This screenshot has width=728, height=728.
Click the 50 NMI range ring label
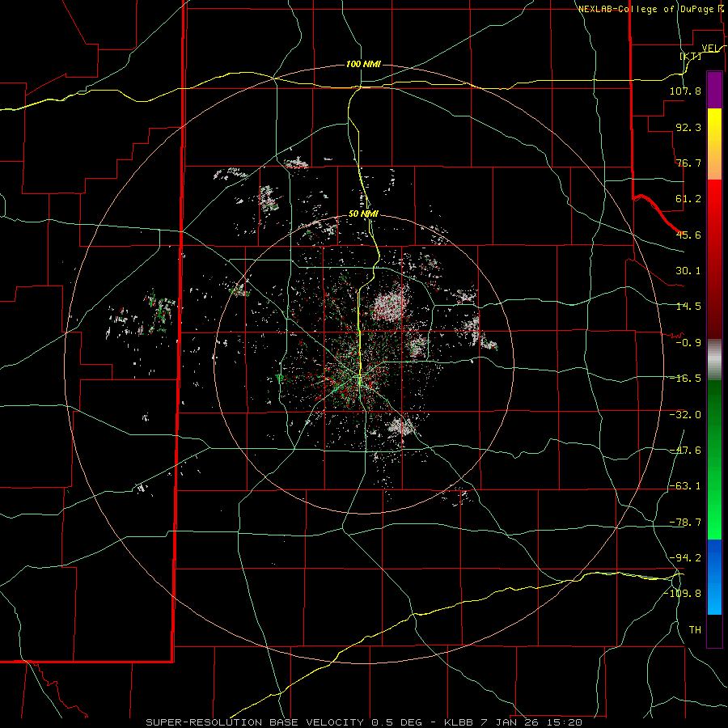(x=363, y=214)
